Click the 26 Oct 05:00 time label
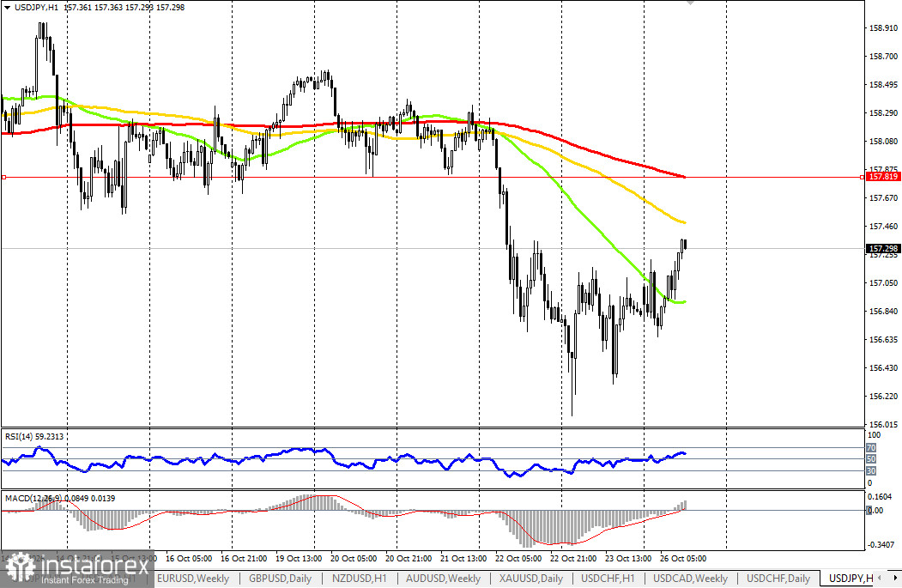This screenshot has width=902, height=588. click(x=683, y=558)
